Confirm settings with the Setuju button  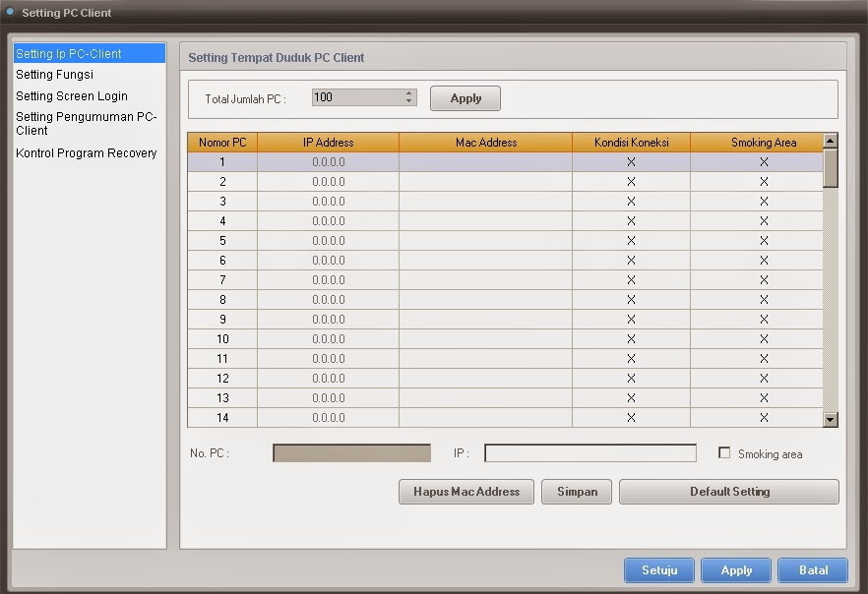coord(658,570)
